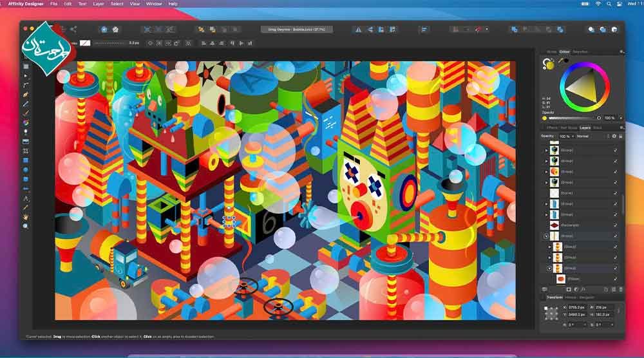Select the Rectangle shape tool

[26, 160]
